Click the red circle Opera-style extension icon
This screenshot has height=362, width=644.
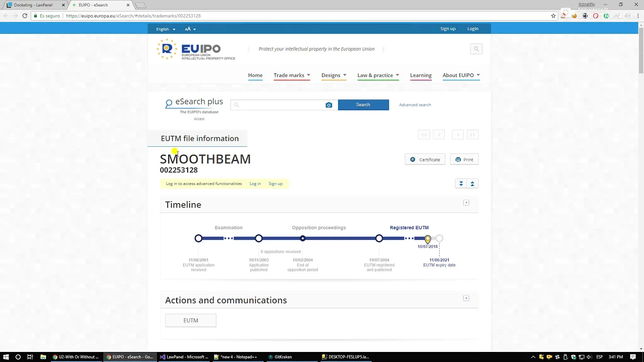click(x=596, y=16)
